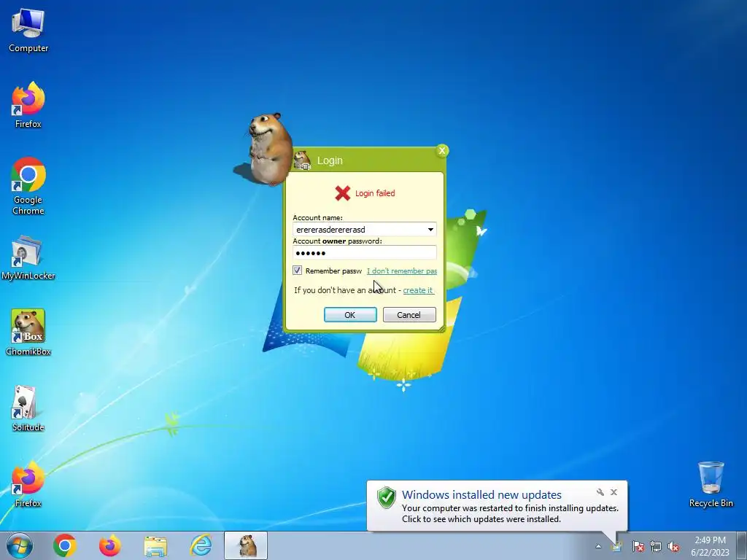Click the "Login failed" message text
747x560 pixels.
tap(375, 193)
